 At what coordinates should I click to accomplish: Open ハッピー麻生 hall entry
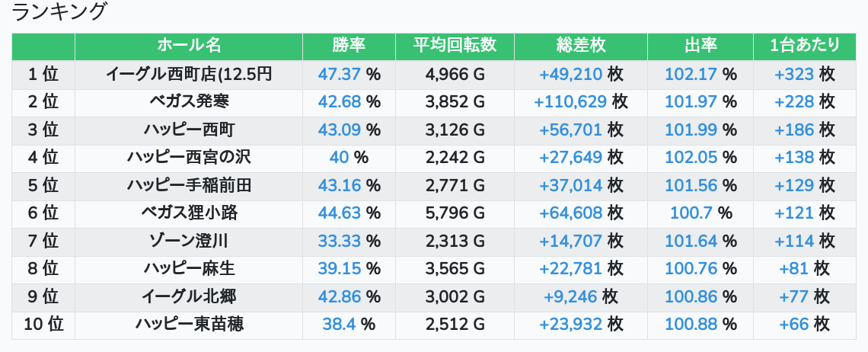coord(189,268)
